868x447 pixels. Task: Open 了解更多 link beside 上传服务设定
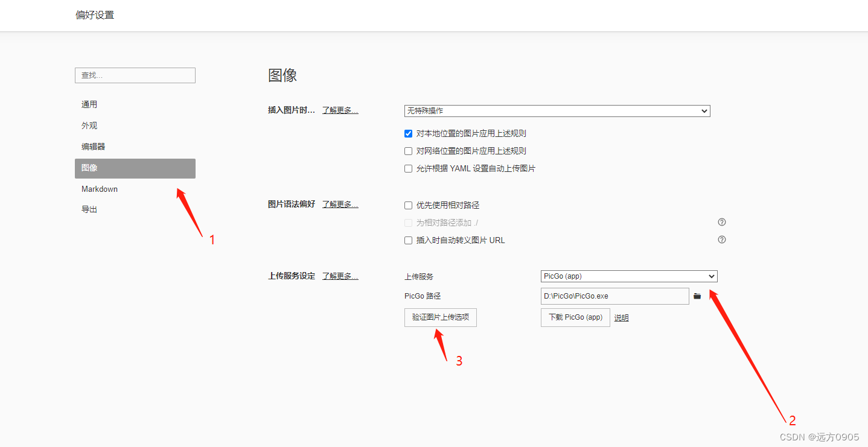click(340, 276)
